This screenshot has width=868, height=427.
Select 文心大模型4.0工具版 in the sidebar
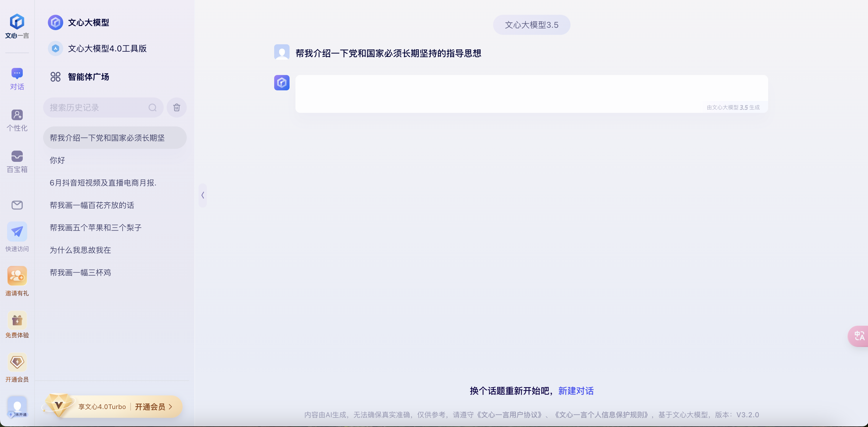(107, 48)
